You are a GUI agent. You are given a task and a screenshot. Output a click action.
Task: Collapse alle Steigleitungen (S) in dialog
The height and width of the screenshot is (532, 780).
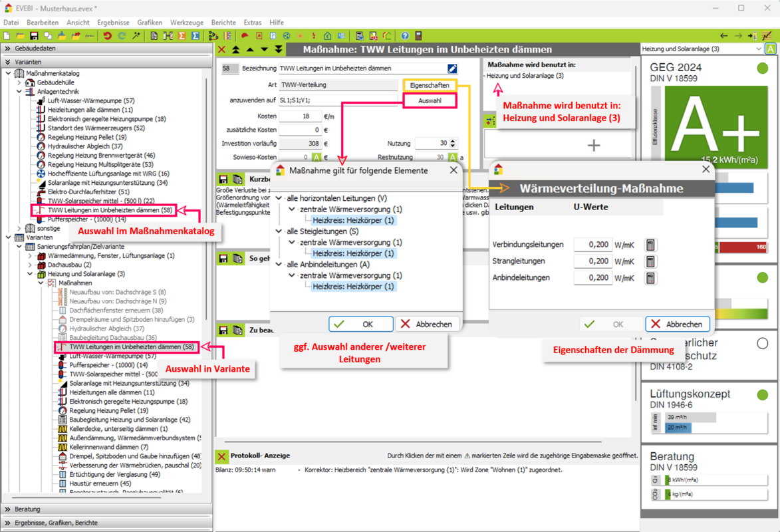[x=279, y=231]
